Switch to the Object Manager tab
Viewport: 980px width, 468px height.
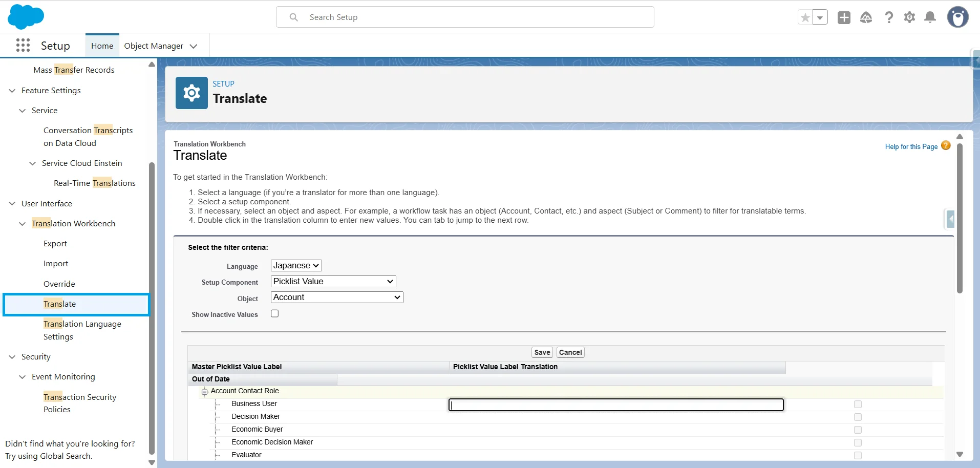click(154, 46)
